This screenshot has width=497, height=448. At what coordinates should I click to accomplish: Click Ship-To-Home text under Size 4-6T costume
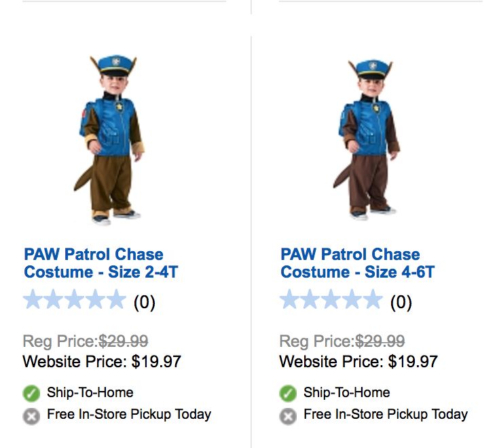click(x=346, y=392)
